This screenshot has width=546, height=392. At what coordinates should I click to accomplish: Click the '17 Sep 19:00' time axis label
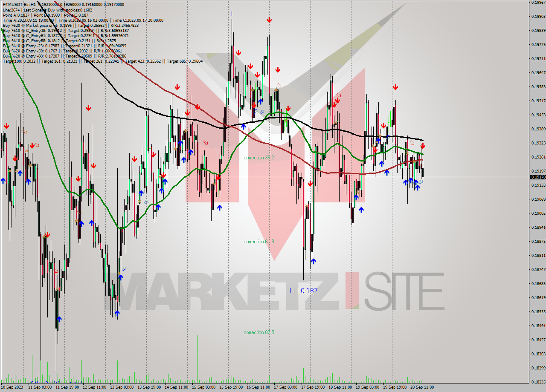point(313,387)
